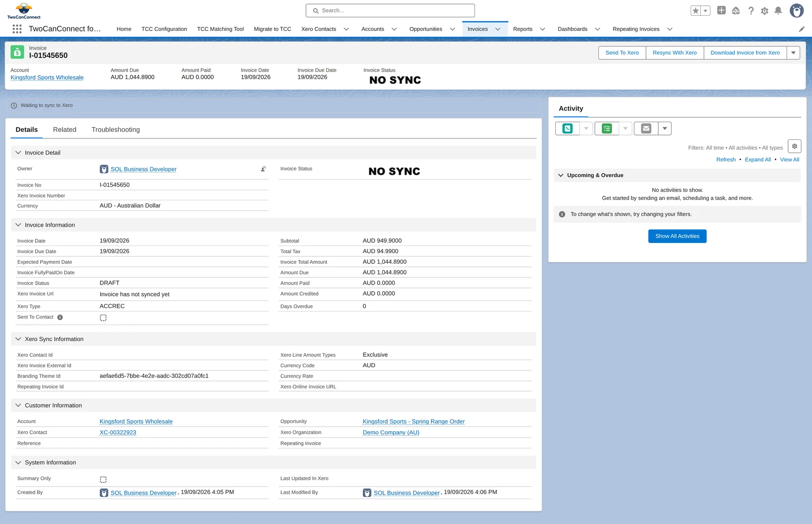Open the TCC Matching Tool nav tab
812x524 pixels.
(x=220, y=29)
